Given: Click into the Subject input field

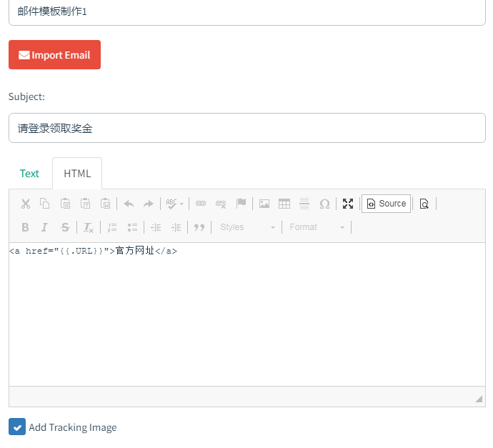Looking at the screenshot, I should tap(246, 129).
